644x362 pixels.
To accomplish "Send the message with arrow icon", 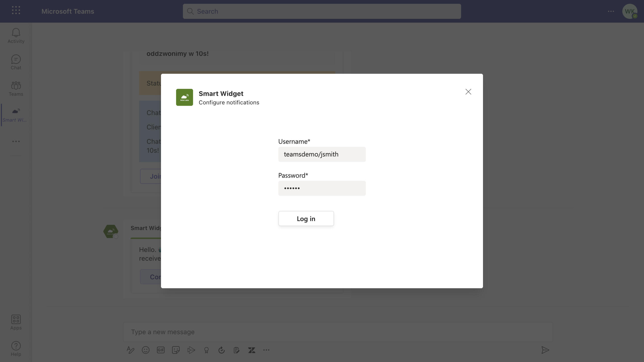I will point(545,350).
